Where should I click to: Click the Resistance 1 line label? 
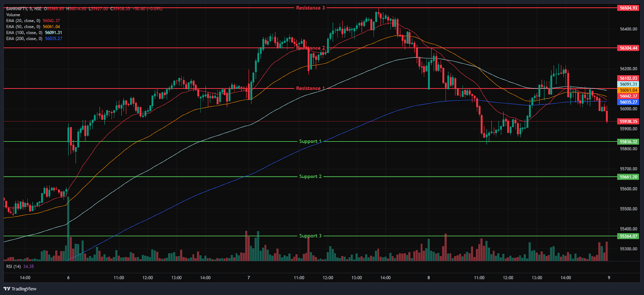click(310, 88)
